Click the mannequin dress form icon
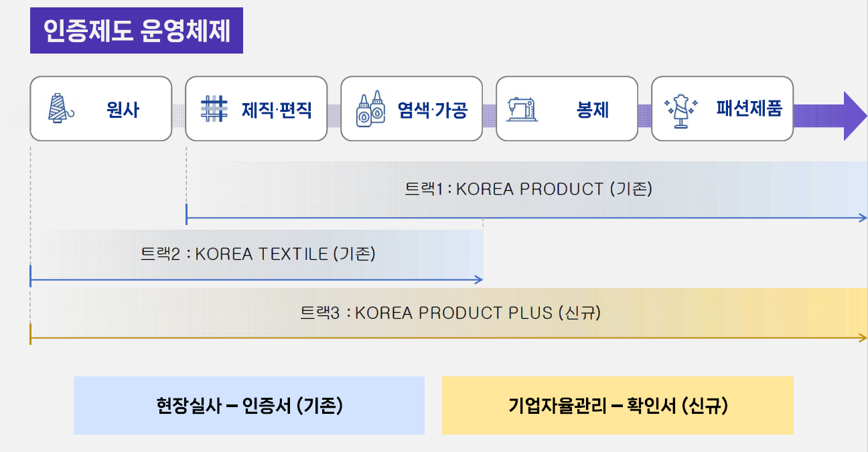This screenshot has height=452, width=868. [x=680, y=109]
